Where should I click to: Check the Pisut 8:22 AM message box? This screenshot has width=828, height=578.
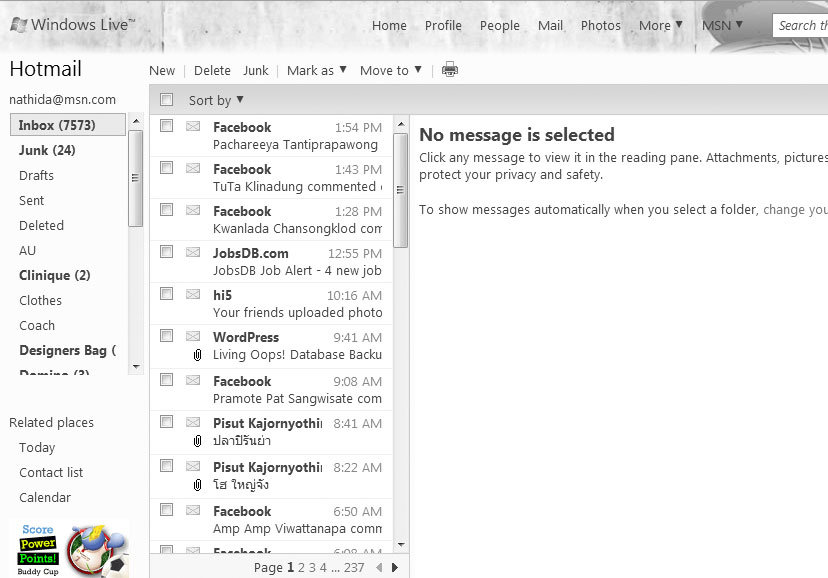click(166, 466)
